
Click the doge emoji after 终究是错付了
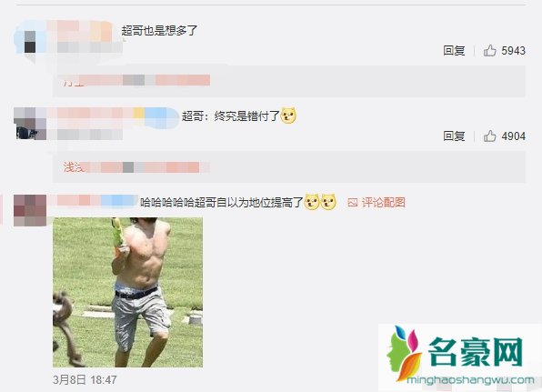[x=288, y=116]
